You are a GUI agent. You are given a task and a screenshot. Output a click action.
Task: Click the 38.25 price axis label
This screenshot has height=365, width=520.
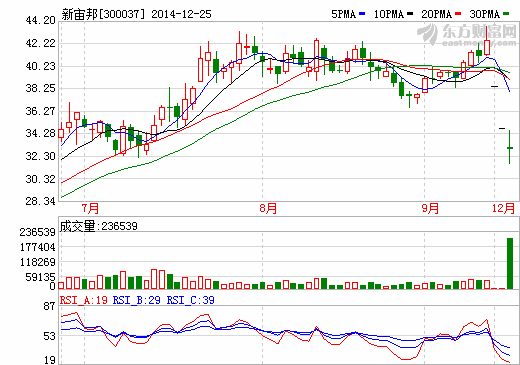tap(40, 88)
